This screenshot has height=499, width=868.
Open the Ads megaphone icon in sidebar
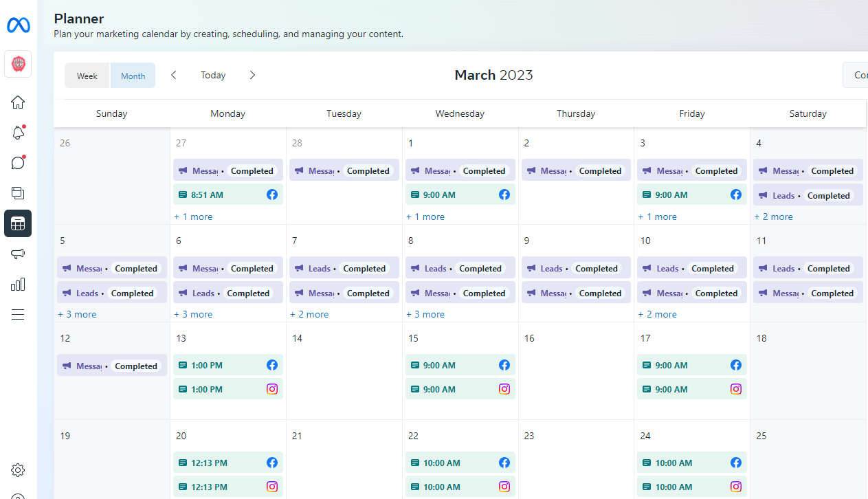click(x=18, y=254)
